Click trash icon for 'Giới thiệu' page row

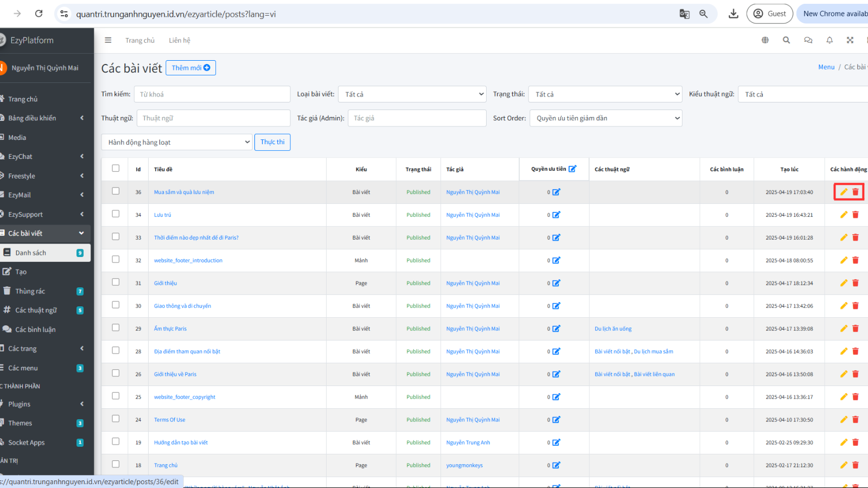856,283
